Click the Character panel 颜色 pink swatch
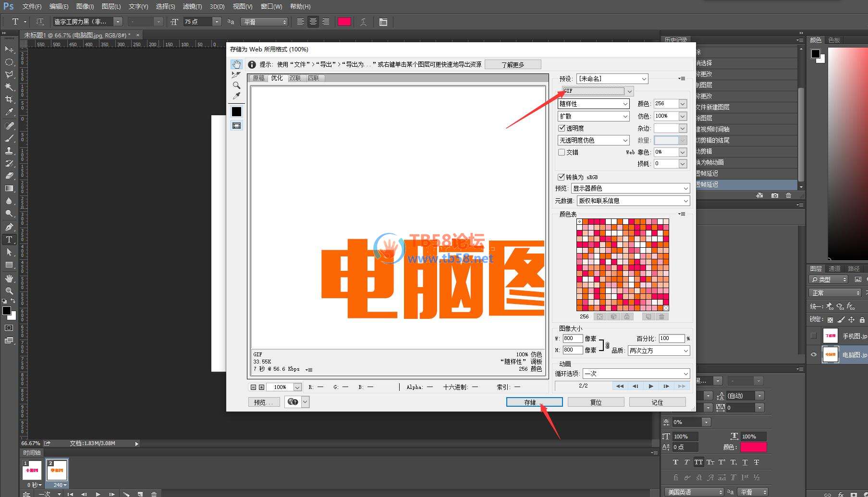The width and height of the screenshot is (868, 497). coord(753,447)
